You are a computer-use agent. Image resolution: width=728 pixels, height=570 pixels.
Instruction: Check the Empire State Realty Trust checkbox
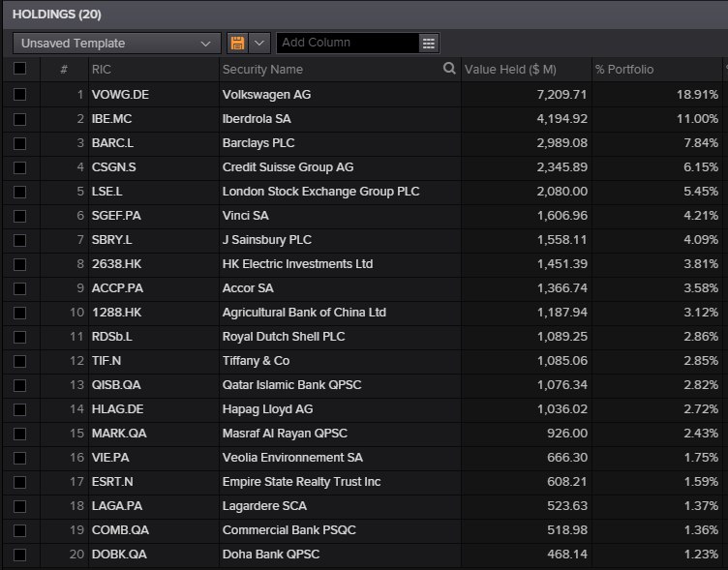(x=19, y=482)
